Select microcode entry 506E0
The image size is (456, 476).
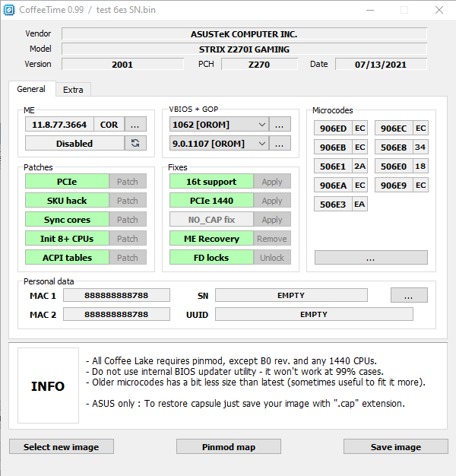click(394, 166)
